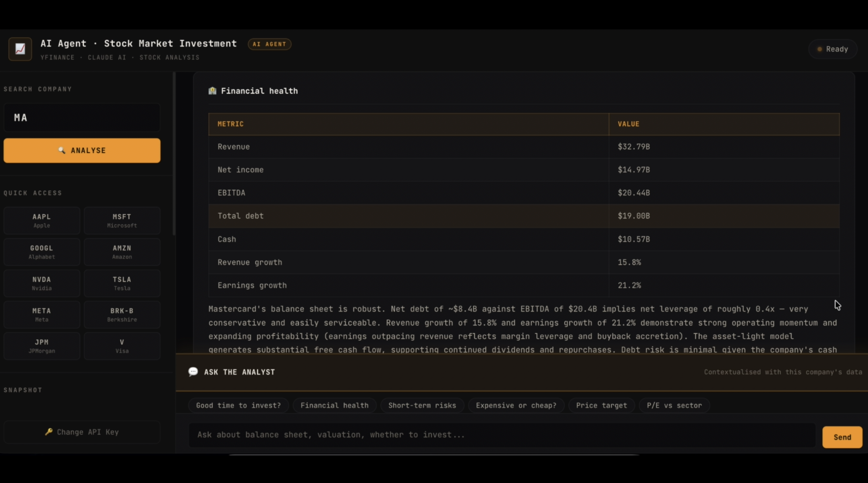
Task: Click 'Contextualised with this company's data' text
Action: (x=783, y=372)
